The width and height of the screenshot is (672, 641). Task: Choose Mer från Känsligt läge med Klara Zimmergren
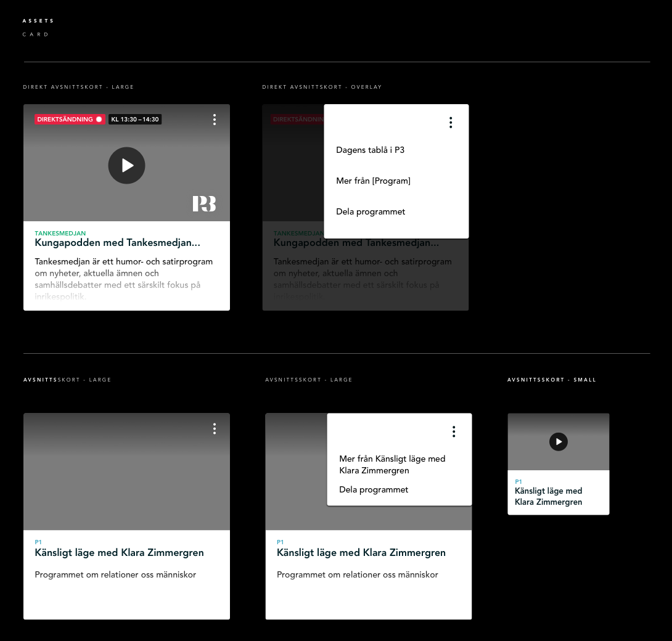point(392,465)
